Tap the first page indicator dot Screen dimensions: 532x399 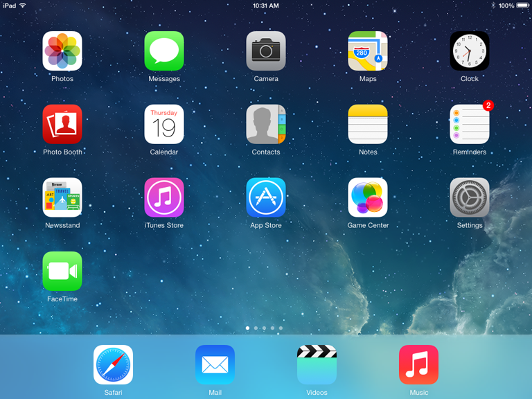coord(248,328)
